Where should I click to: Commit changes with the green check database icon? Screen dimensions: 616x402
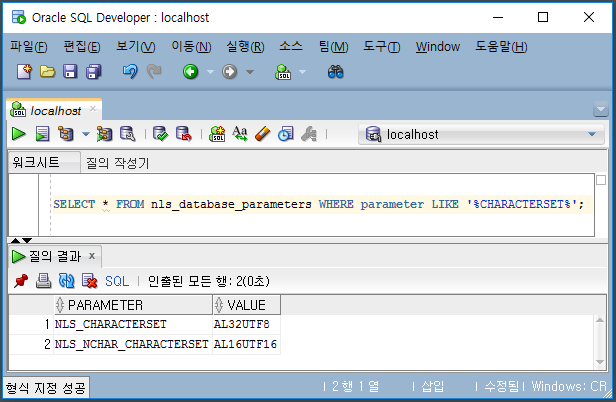point(160,134)
